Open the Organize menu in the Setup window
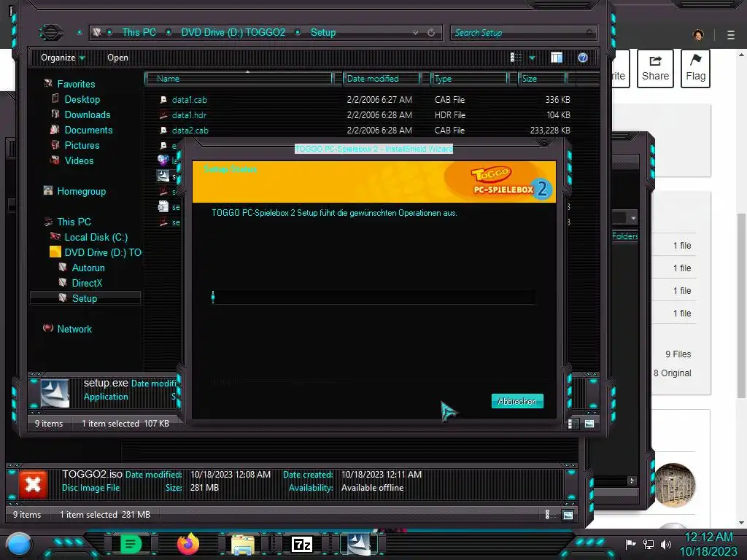The height and width of the screenshot is (560, 747). pyautogui.click(x=63, y=58)
